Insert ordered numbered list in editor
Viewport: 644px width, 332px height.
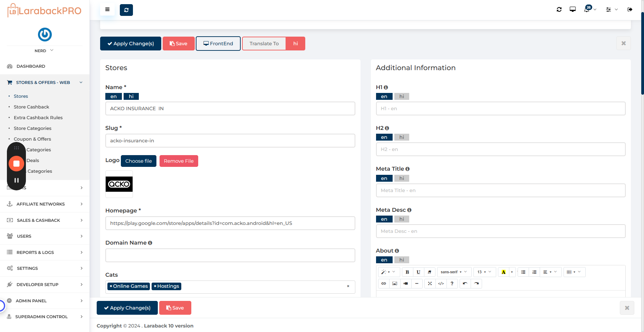click(535, 272)
